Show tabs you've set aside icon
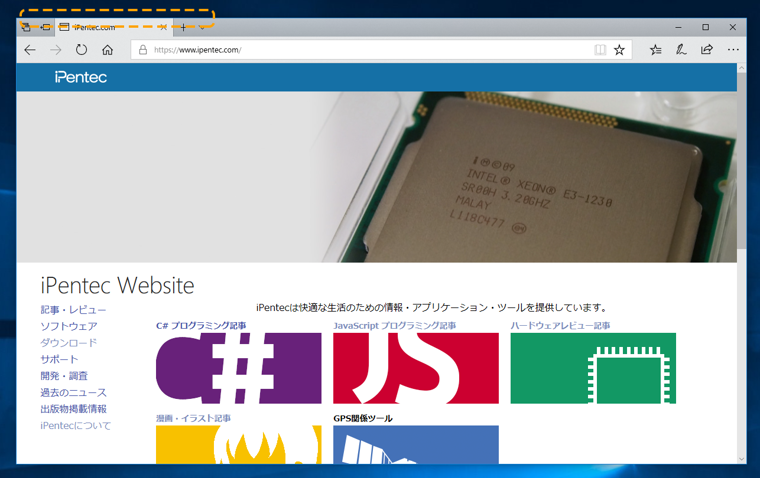 [x=26, y=28]
